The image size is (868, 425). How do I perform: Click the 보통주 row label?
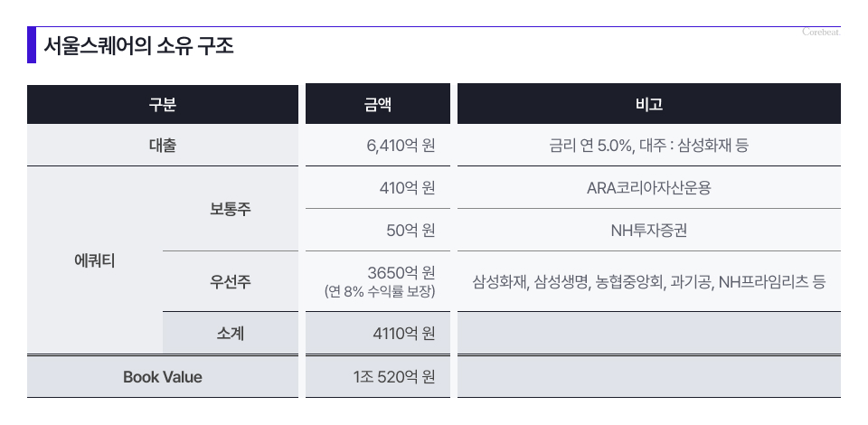[231, 209]
